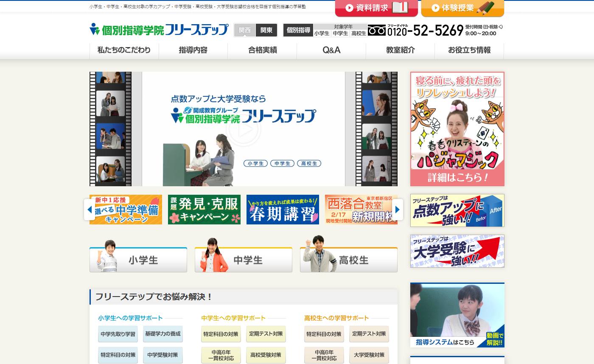
Task: Click 小学生 特定科目の対策 button
Action: coord(118,355)
